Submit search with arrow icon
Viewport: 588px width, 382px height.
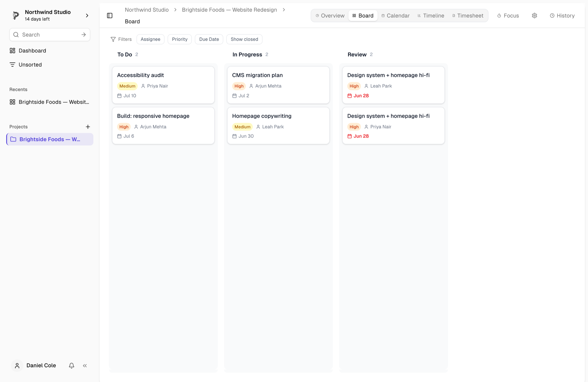(84, 35)
